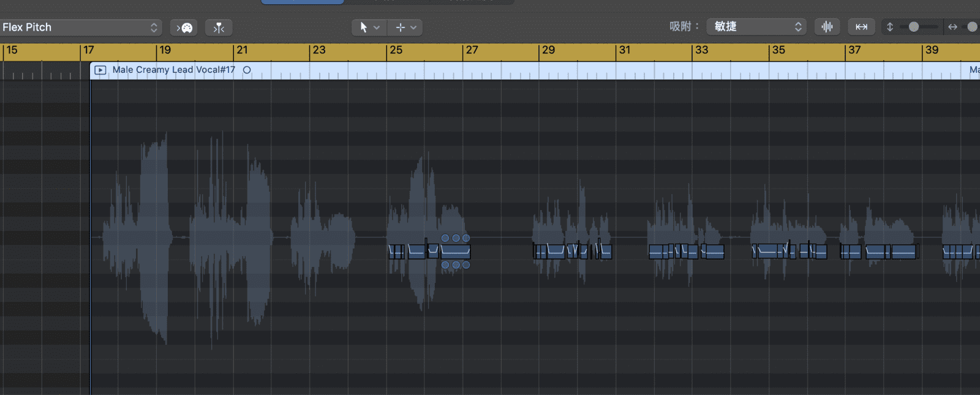
Task: Click bar 29 in the ruler
Action: (549, 50)
